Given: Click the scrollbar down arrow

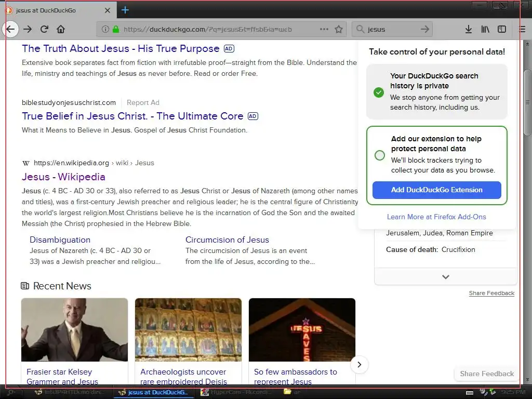Looking at the screenshot, I should (x=527, y=379).
